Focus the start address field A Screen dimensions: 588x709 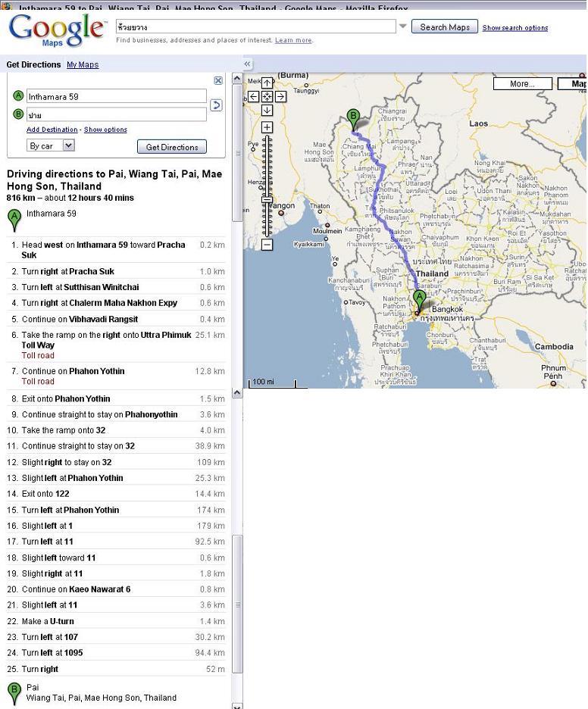pos(116,96)
